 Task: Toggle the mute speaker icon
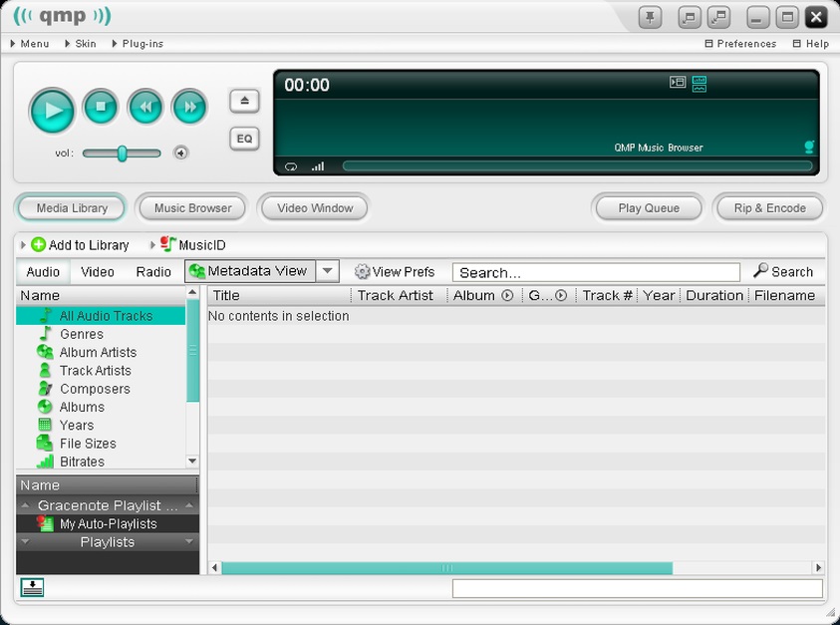click(180, 154)
